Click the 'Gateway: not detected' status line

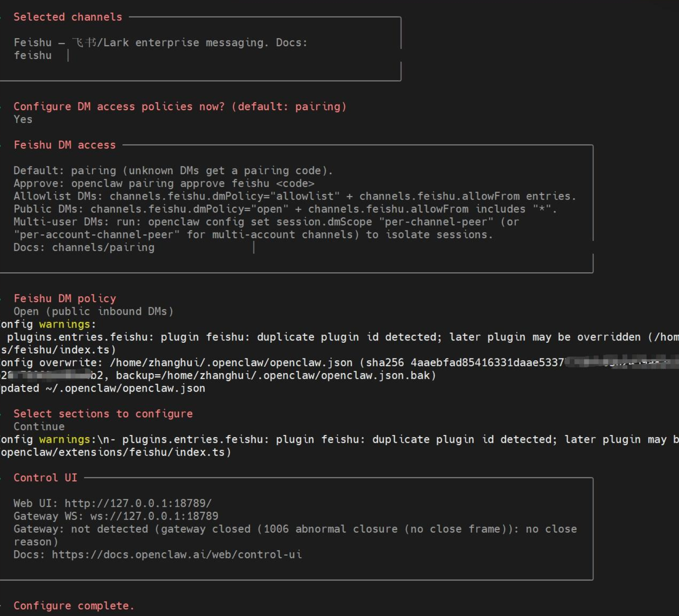295,529
